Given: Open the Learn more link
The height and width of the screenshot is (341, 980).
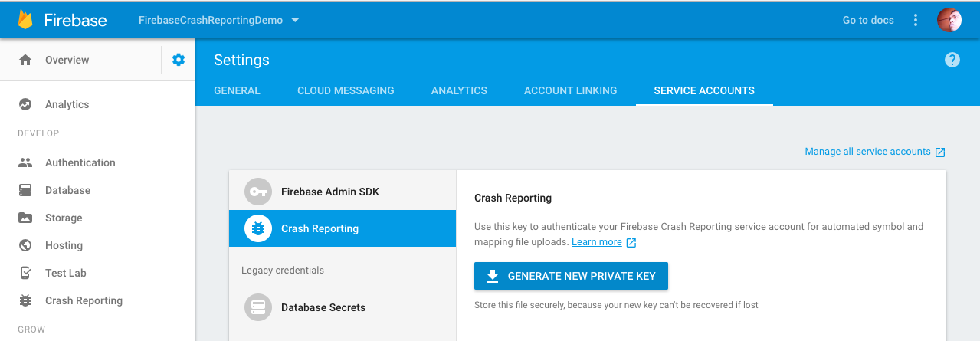Looking at the screenshot, I should (x=597, y=242).
